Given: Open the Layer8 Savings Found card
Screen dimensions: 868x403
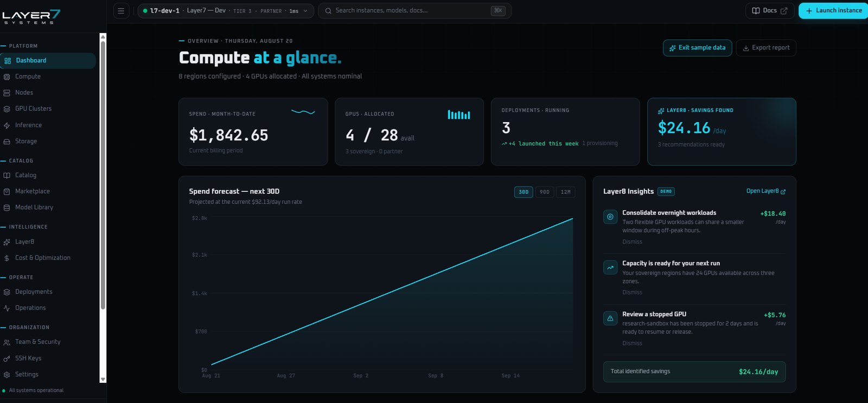Looking at the screenshot, I should tap(722, 132).
